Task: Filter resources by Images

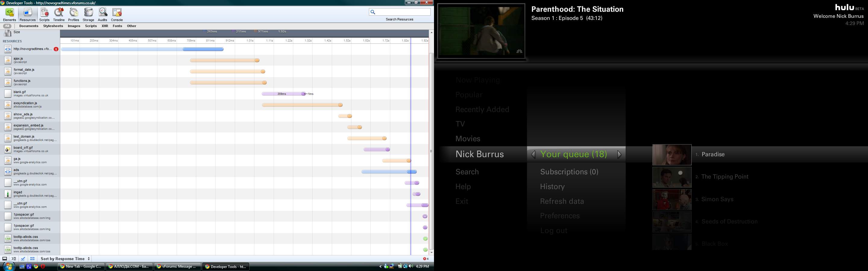Action: tap(74, 26)
